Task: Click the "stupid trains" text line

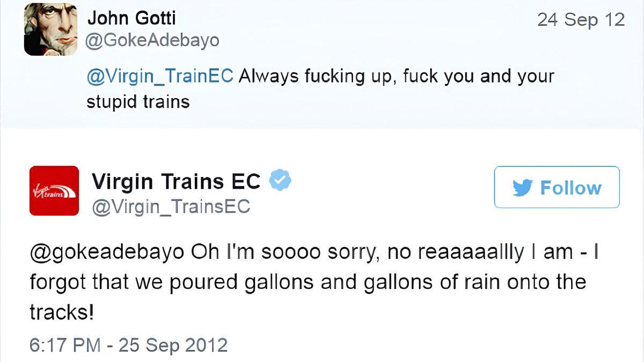Action: (138, 101)
